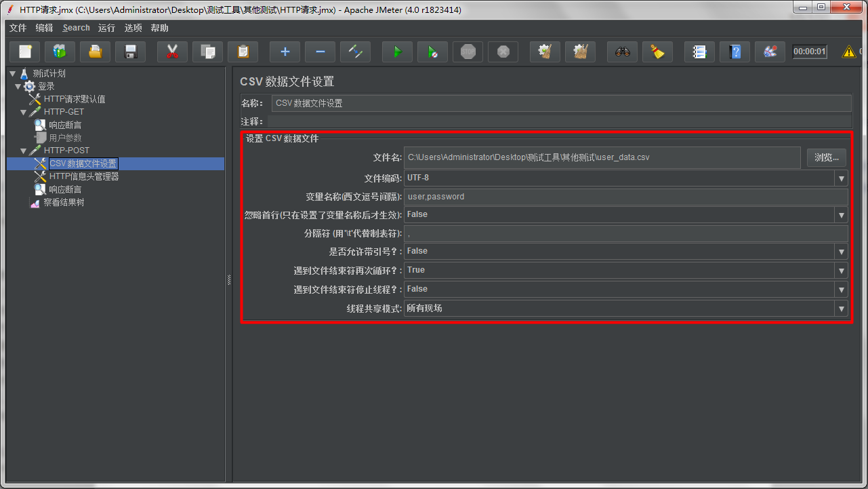Open the 运行 menu
Image resolution: width=868 pixels, height=489 pixels.
point(106,28)
